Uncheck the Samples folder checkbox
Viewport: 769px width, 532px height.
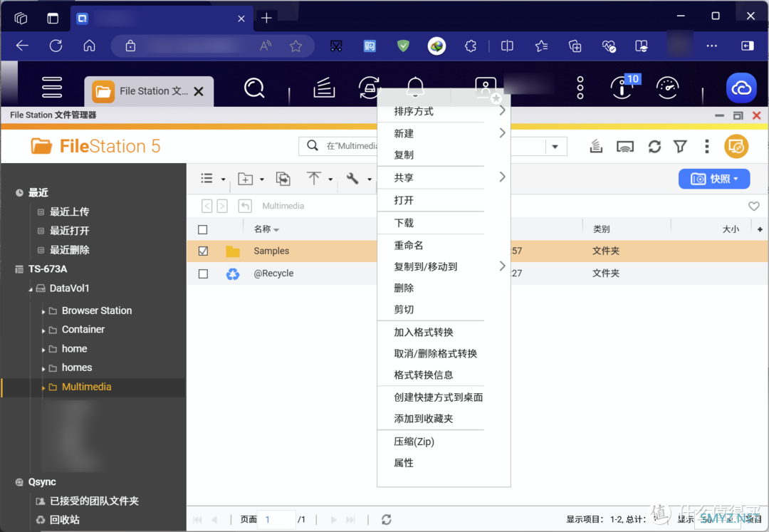point(203,251)
